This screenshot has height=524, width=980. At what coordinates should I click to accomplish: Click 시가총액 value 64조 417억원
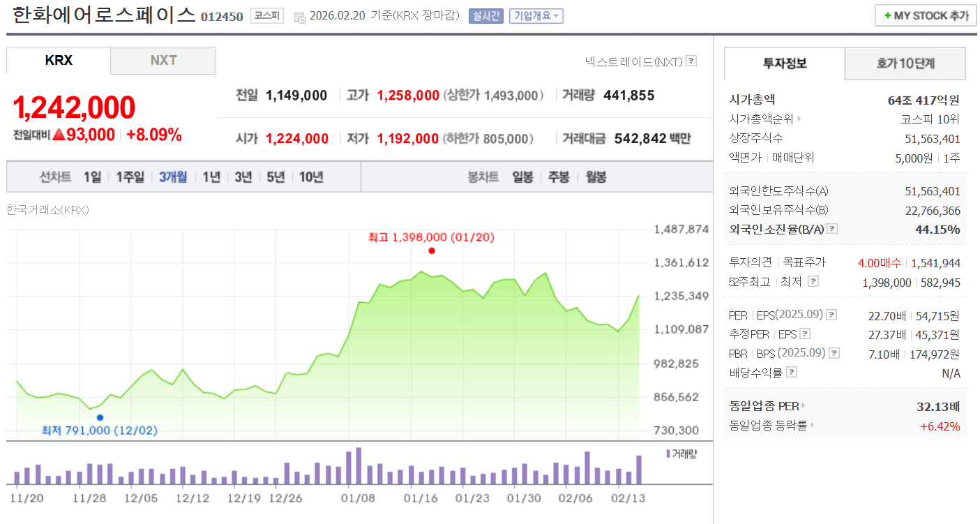(x=924, y=100)
